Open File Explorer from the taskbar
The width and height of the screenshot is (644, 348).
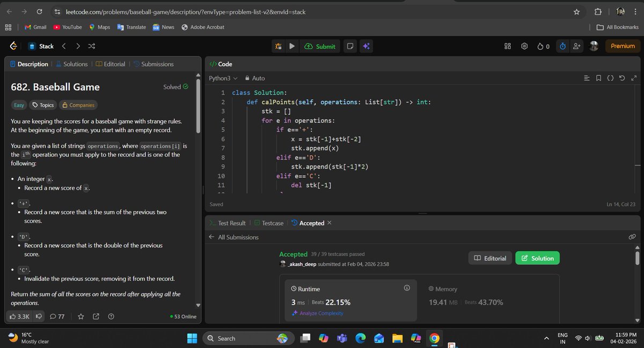[397, 338]
